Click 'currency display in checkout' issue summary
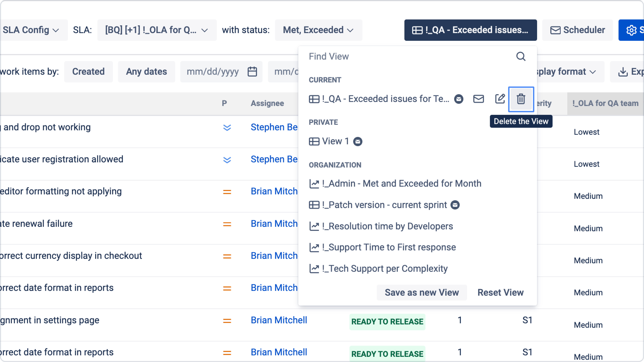644x362 pixels. pyautogui.click(x=71, y=256)
